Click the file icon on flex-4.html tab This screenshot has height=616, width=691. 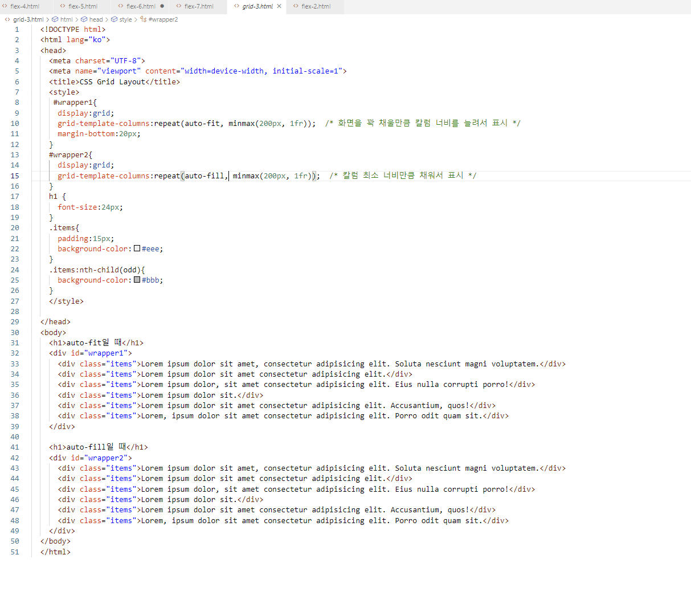pos(5,6)
